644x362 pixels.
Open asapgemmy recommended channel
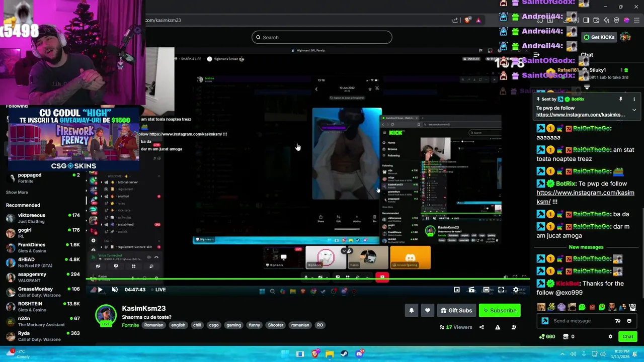43,277
